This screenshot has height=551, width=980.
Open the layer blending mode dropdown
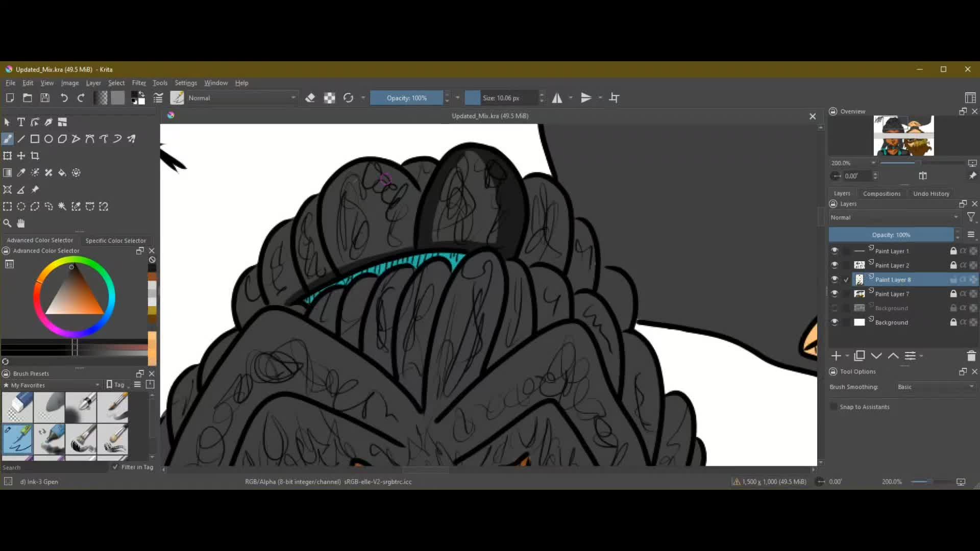pos(895,217)
